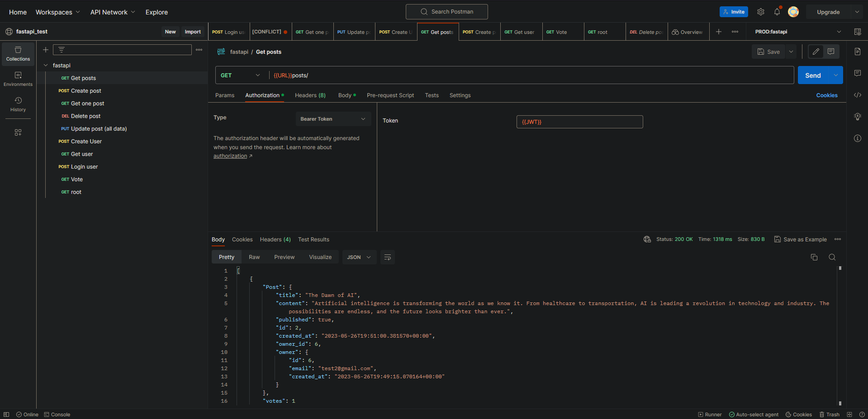Switch to the Raw response view
This screenshot has height=419, width=868.
(254, 257)
